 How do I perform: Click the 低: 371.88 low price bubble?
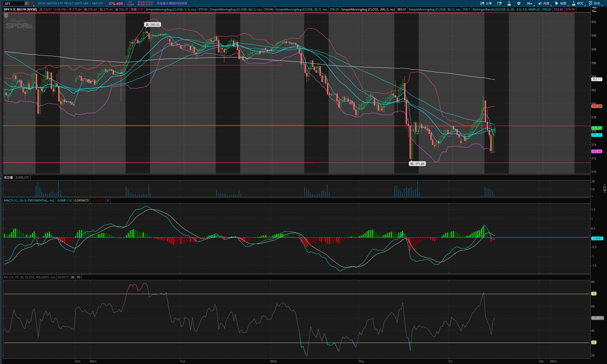tap(417, 164)
